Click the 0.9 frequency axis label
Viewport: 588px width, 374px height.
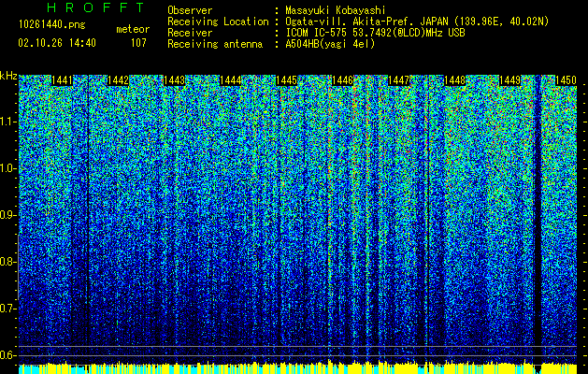7,215
